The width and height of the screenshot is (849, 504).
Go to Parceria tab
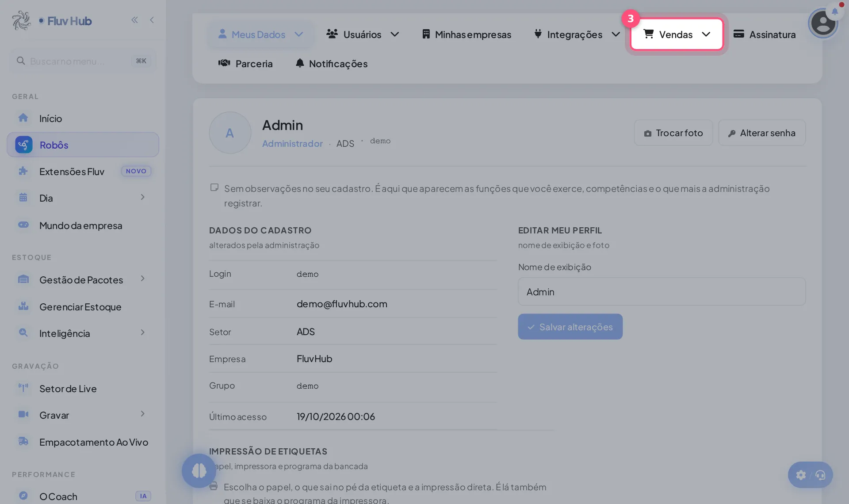tap(245, 63)
